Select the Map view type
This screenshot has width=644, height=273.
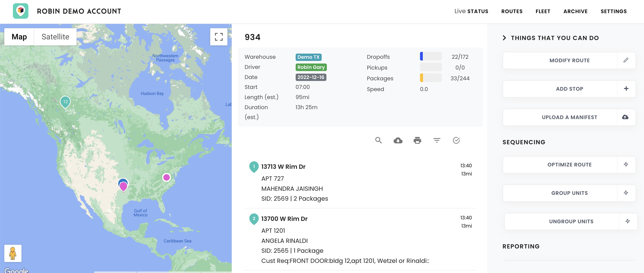click(19, 37)
